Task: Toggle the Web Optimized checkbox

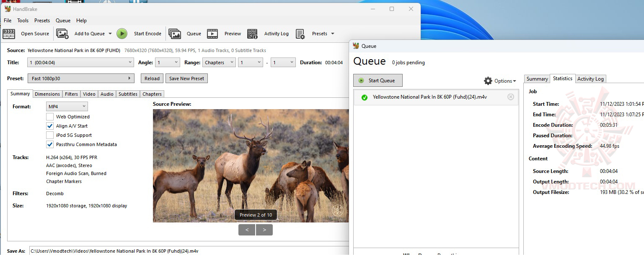Action: point(50,117)
